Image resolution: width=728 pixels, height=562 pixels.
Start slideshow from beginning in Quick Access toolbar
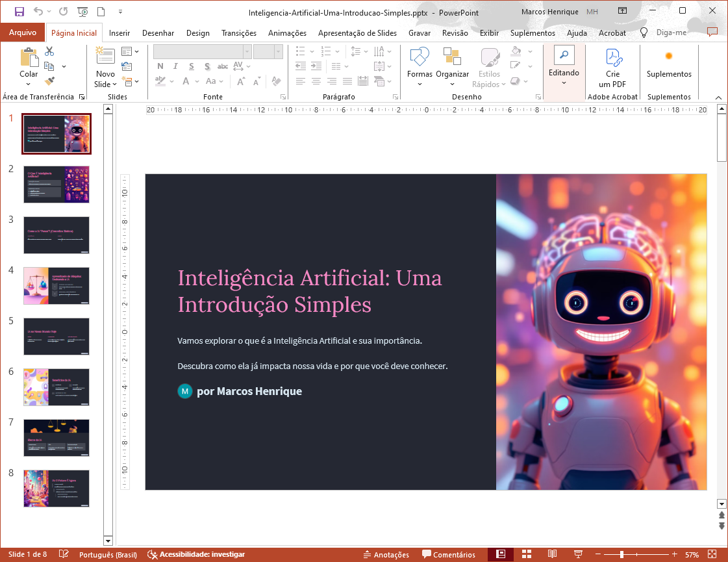82,12
